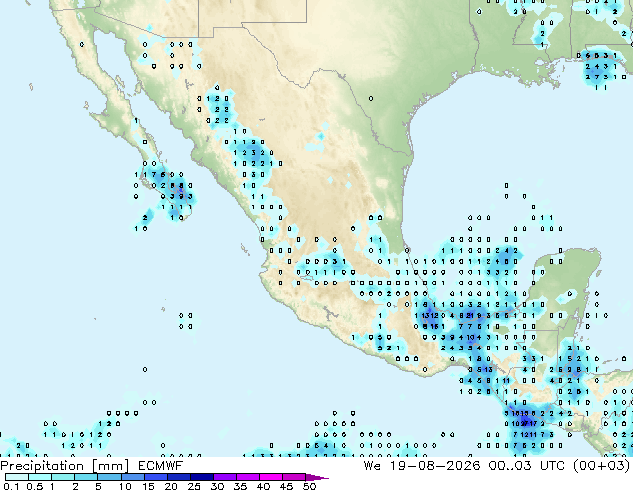Click the '19-08-2026' date text
Image resolution: width=634 pixels, height=490 pixels.
pos(435,466)
